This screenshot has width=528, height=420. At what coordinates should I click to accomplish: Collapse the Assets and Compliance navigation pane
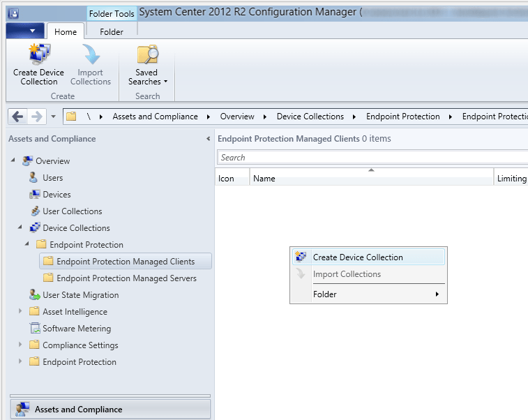[x=208, y=138]
